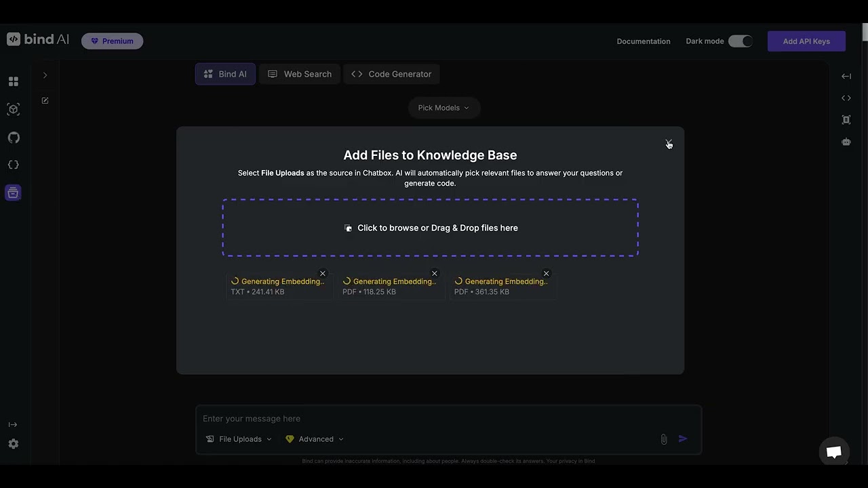Open the robot assistant icon on right rail

(x=846, y=142)
